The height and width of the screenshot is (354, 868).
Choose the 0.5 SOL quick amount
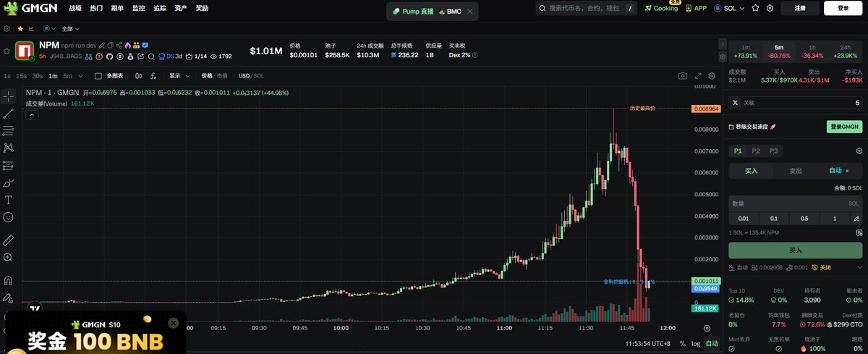[x=804, y=219]
